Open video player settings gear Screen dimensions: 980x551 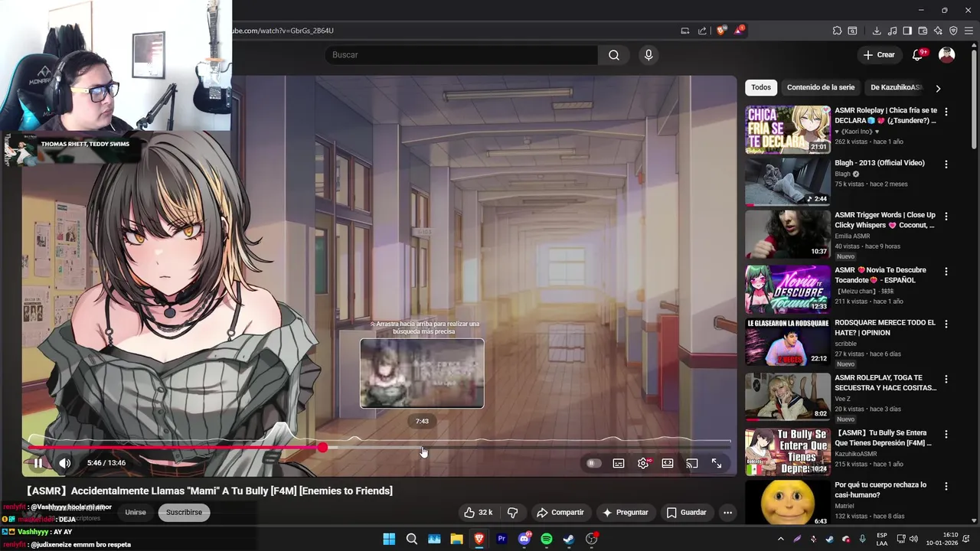pyautogui.click(x=643, y=463)
